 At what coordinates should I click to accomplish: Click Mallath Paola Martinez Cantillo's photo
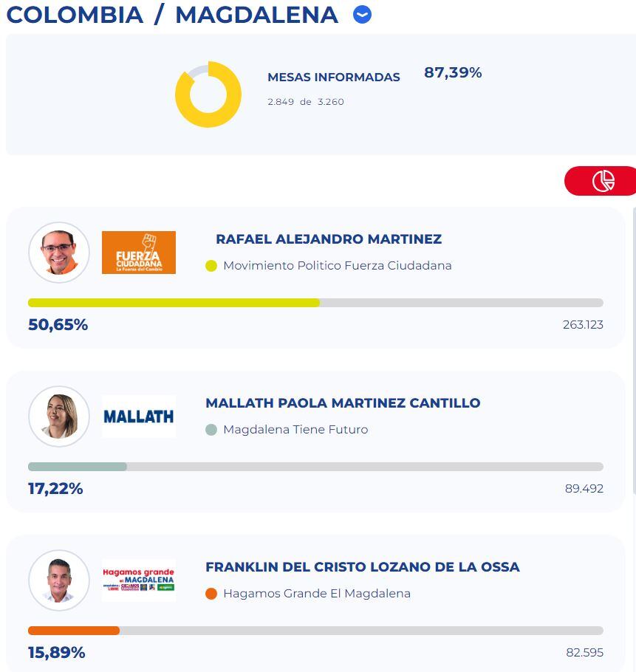(x=59, y=416)
